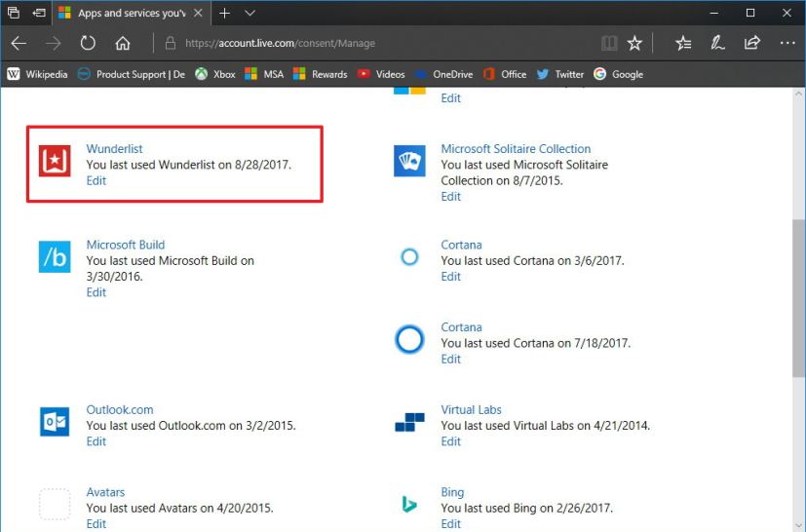806x532 pixels.
Task: Go back to previous page
Action: pos(19,43)
